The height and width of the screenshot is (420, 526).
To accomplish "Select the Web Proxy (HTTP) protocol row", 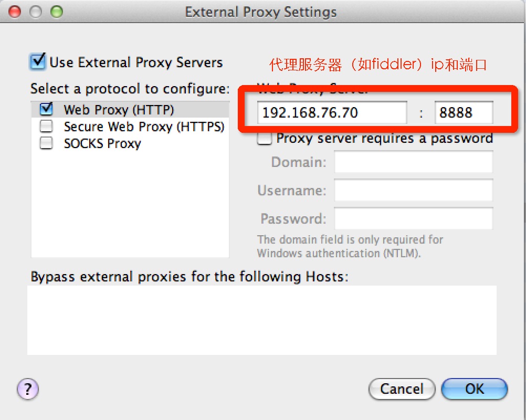I will pyautogui.click(x=130, y=109).
